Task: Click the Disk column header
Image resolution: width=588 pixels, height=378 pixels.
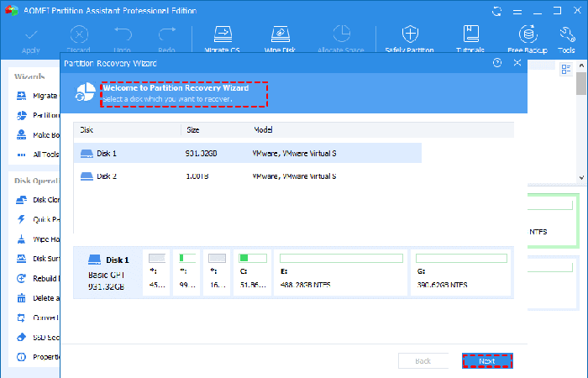Action: click(x=87, y=129)
